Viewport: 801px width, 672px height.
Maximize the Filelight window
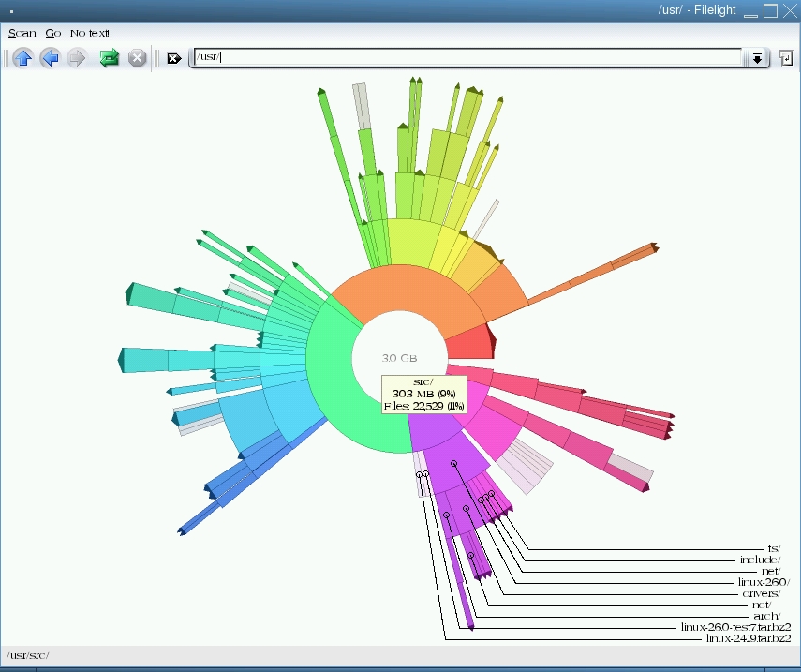pos(770,11)
